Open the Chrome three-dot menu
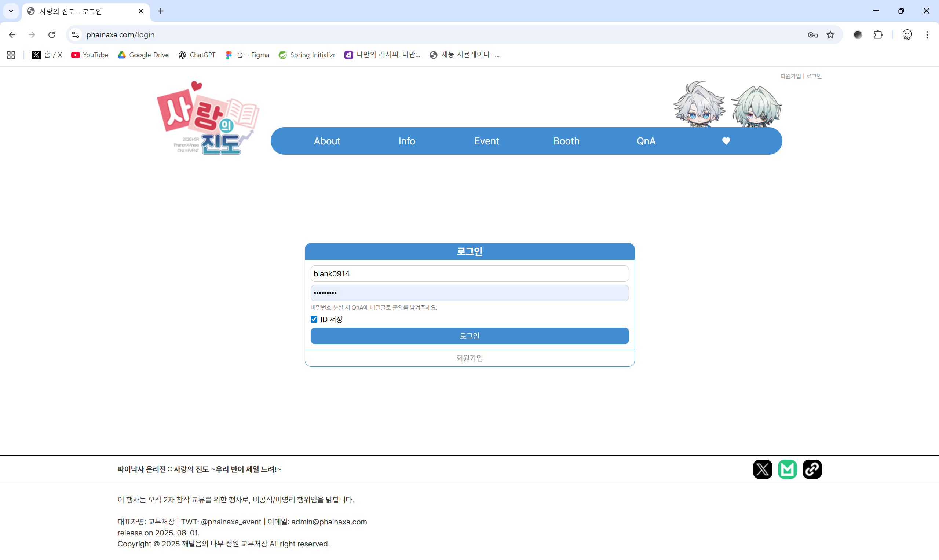The width and height of the screenshot is (939, 560). [x=927, y=35]
